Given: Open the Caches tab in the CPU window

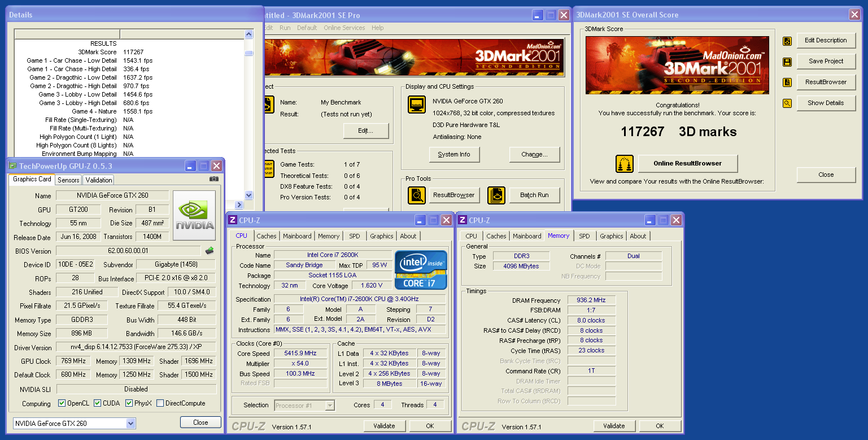Looking at the screenshot, I should click(267, 236).
